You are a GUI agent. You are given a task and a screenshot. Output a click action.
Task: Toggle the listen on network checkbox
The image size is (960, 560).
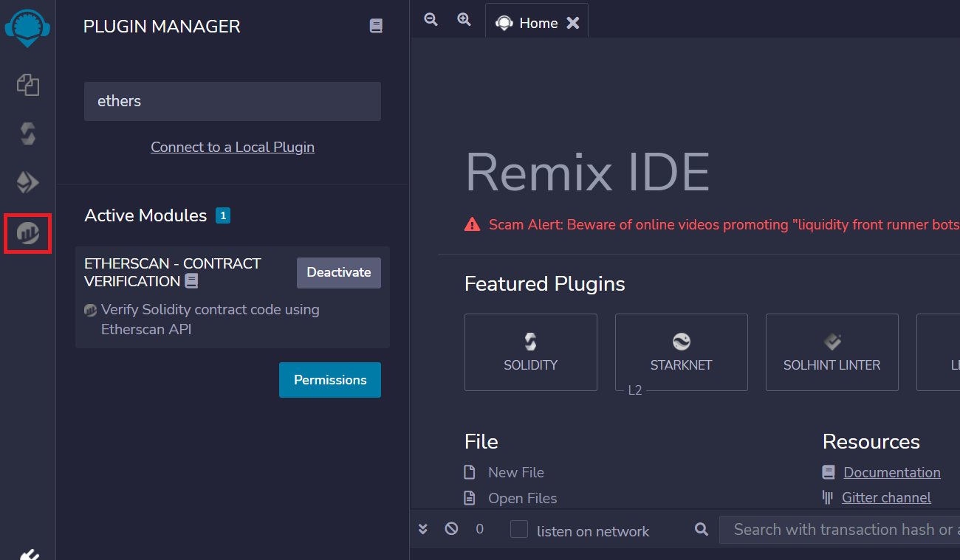point(519,530)
